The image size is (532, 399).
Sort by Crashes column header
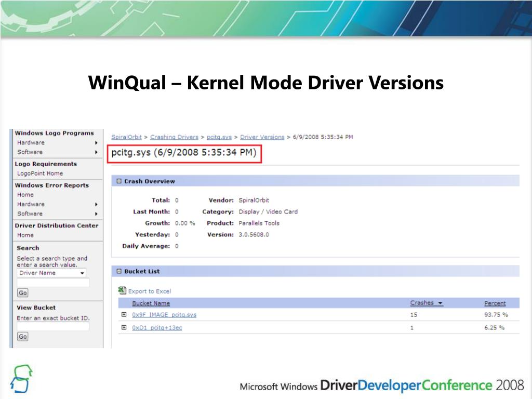coord(422,303)
